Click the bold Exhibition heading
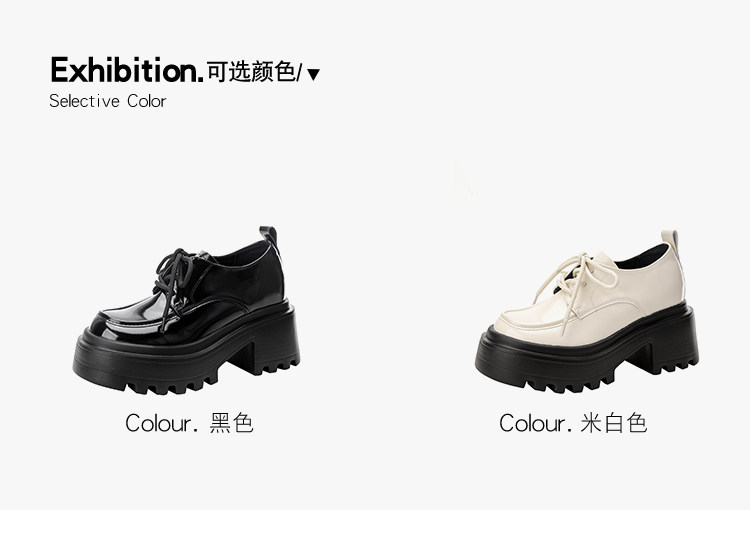 tap(127, 70)
